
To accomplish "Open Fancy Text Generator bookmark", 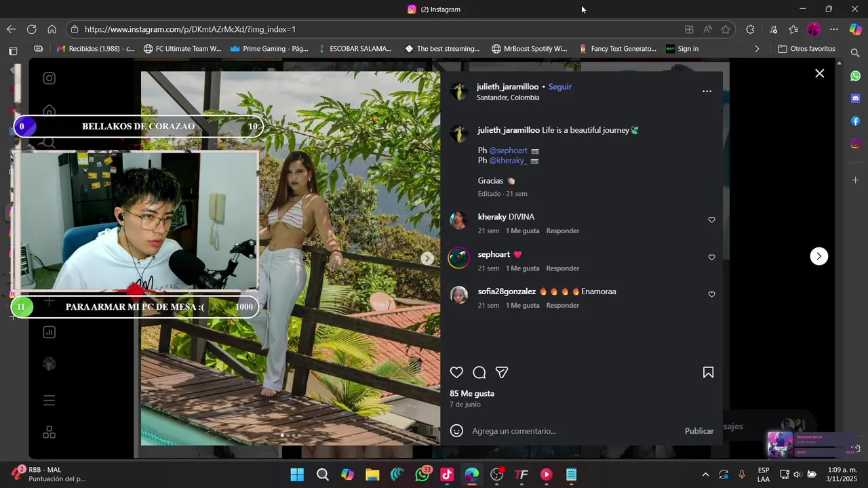I will (618, 49).
